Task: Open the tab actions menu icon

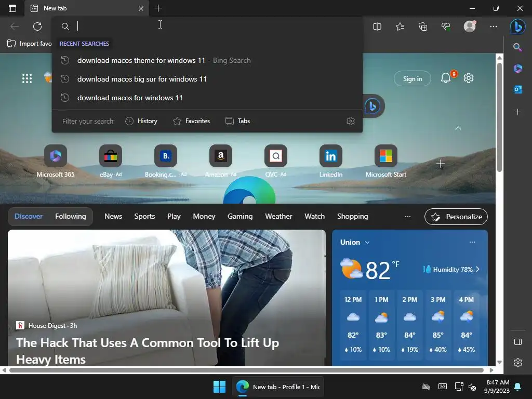Action: click(12, 8)
